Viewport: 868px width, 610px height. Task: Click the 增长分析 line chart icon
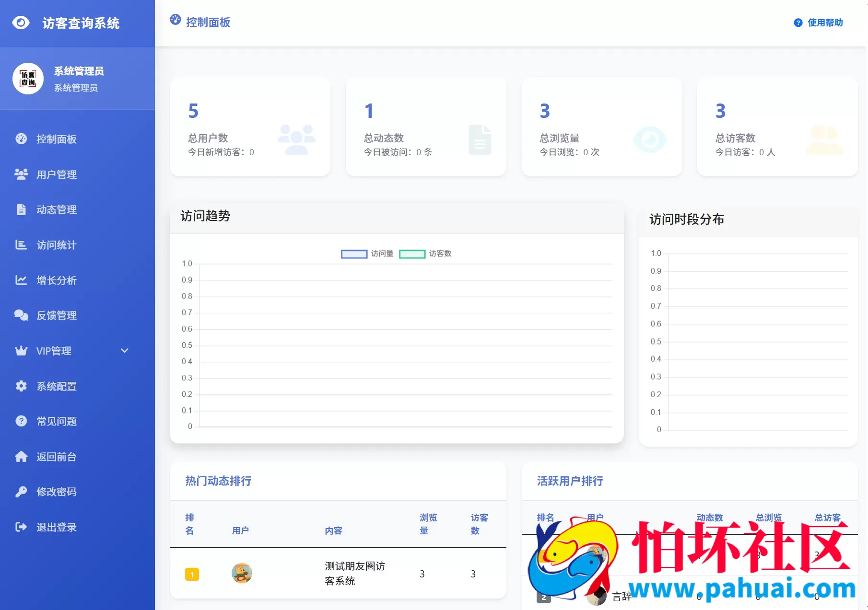(x=21, y=280)
